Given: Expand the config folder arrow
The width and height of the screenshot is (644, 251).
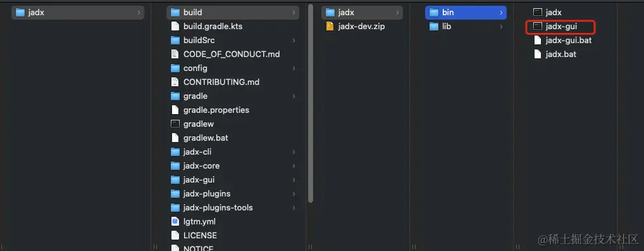Looking at the screenshot, I should [x=294, y=68].
